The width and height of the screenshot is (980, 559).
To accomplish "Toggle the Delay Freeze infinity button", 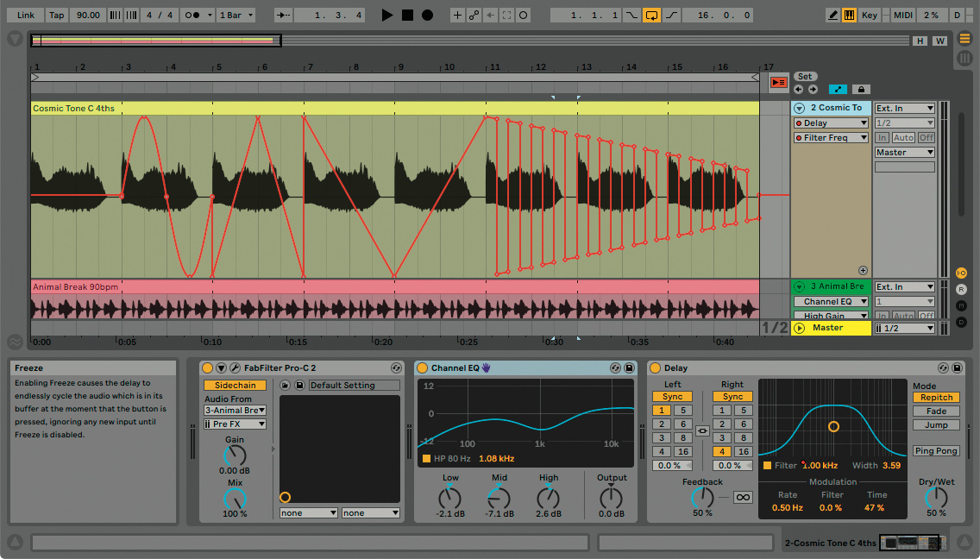I will coord(742,497).
